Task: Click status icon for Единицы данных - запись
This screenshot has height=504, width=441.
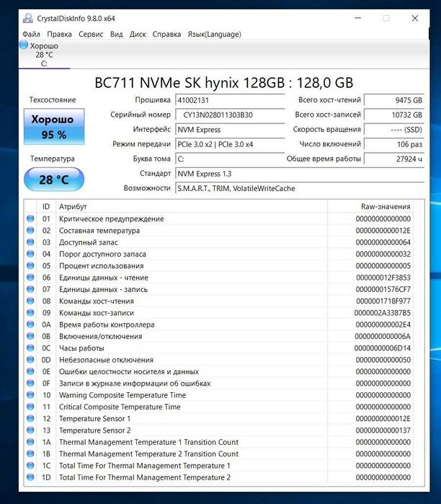Action: (x=30, y=289)
